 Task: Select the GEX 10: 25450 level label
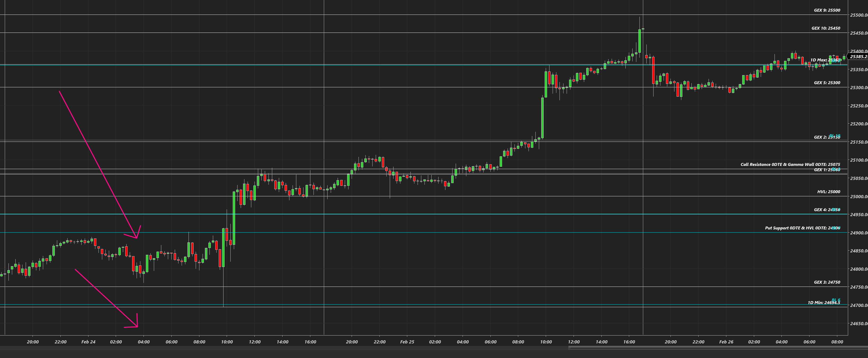(826, 28)
